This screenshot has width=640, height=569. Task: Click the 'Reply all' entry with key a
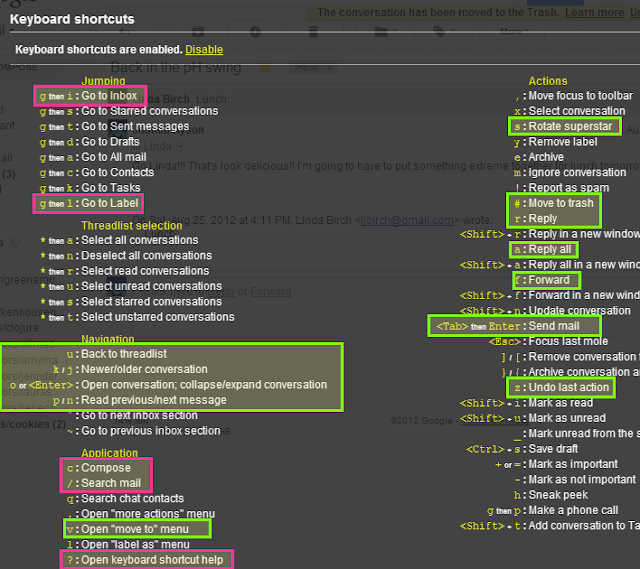click(543, 249)
